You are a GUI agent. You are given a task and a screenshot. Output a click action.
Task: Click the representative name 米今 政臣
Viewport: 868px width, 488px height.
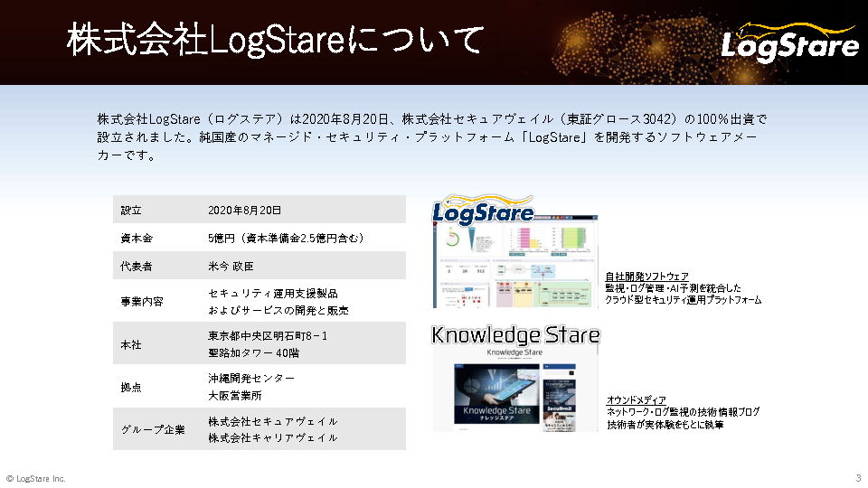(x=231, y=267)
